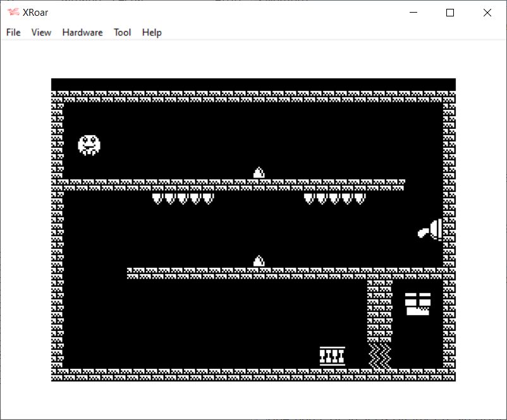Open the View menu
The height and width of the screenshot is (420, 507).
[x=41, y=32]
